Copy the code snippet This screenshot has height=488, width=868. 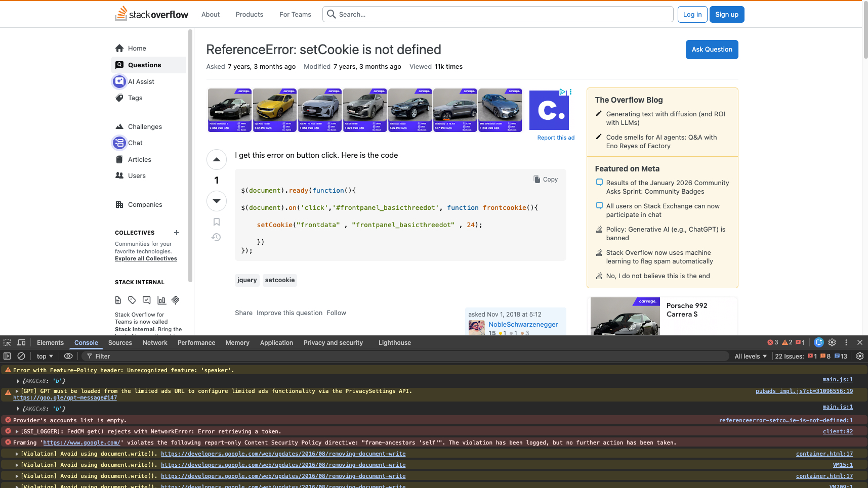(546, 180)
